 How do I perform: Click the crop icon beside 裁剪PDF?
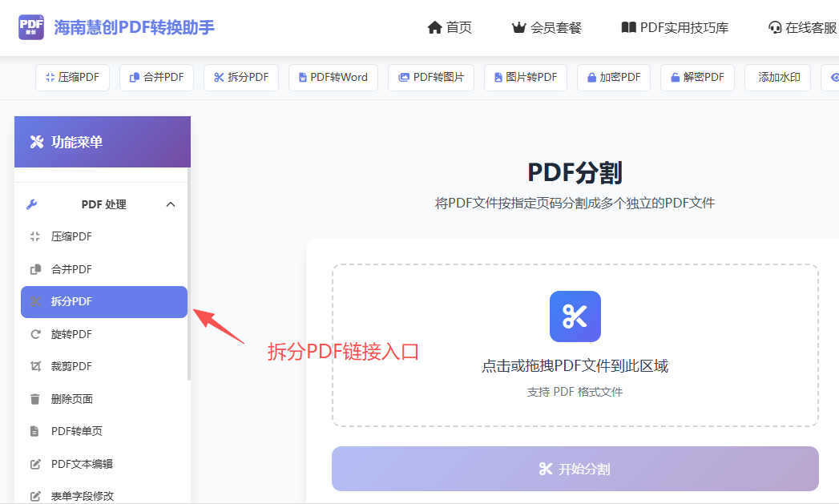35,366
